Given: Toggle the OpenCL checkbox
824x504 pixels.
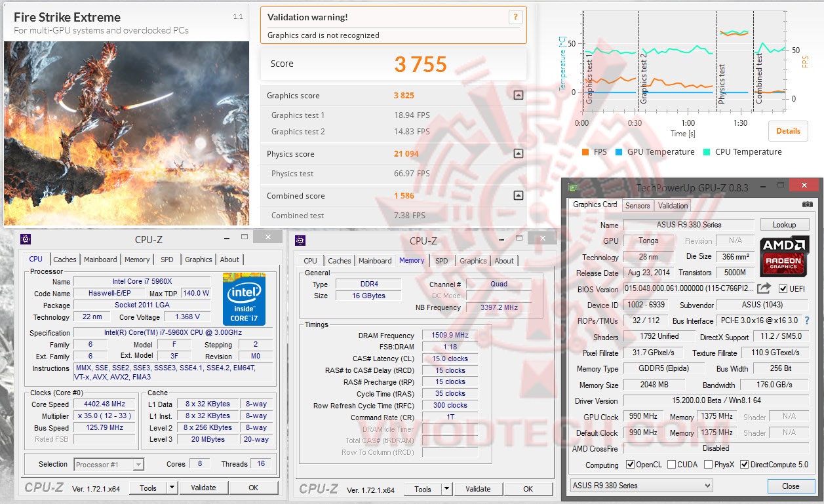Looking at the screenshot, I should pyautogui.click(x=631, y=465).
